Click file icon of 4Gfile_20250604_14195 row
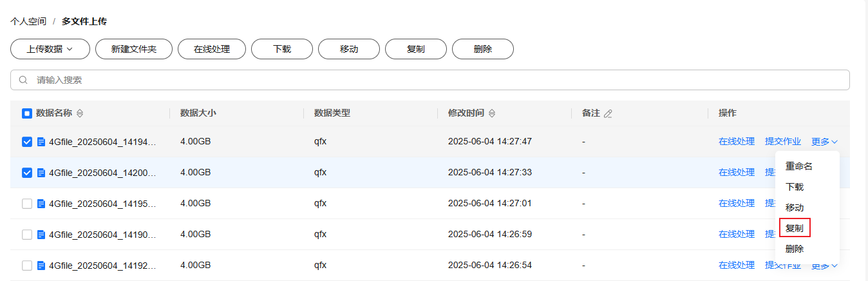This screenshot has height=281, width=868. pos(41,204)
